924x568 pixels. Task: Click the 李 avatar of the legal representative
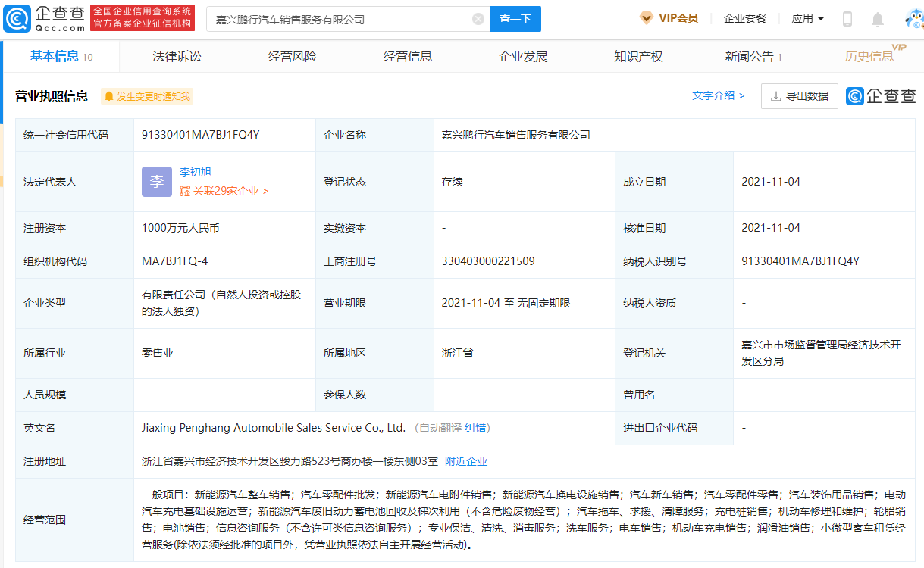point(157,182)
